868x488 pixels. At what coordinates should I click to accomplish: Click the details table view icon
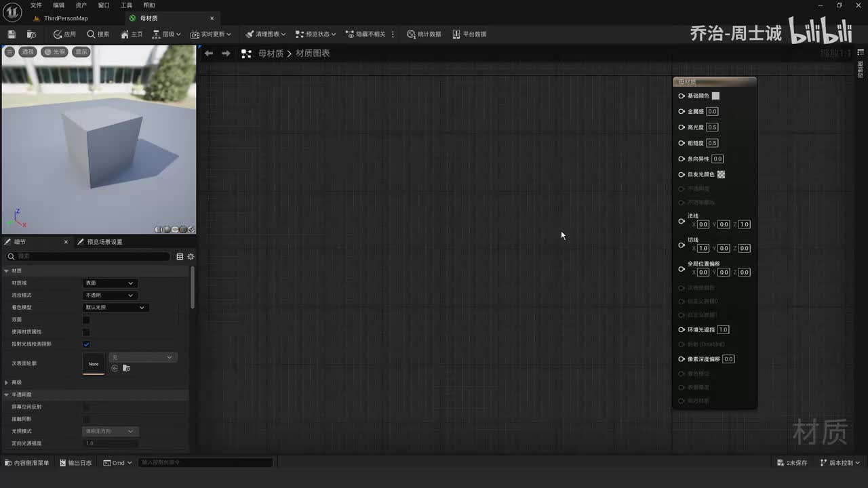(180, 256)
